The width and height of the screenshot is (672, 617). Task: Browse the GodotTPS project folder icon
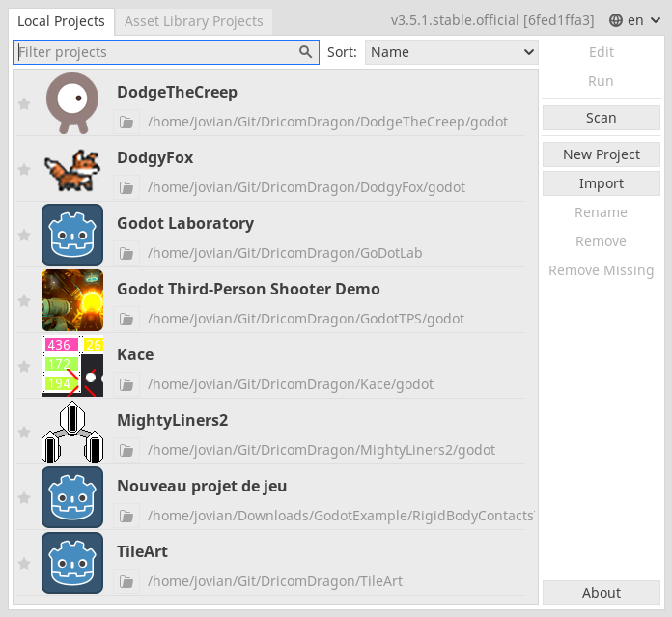pyautogui.click(x=126, y=319)
